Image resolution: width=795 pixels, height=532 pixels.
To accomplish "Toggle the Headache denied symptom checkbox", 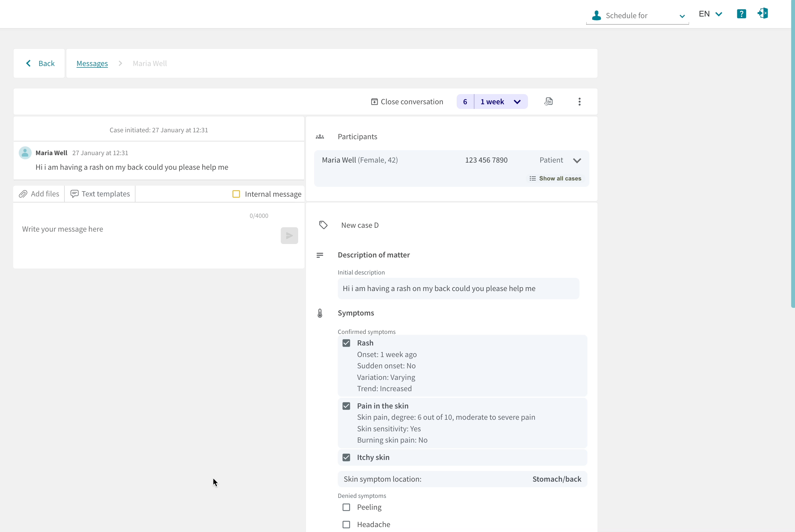I will [x=346, y=524].
